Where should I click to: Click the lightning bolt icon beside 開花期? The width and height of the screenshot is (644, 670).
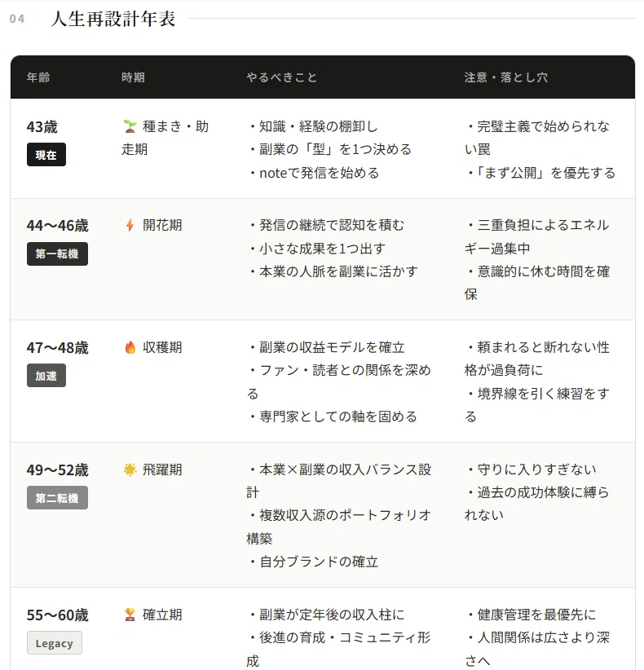(130, 225)
